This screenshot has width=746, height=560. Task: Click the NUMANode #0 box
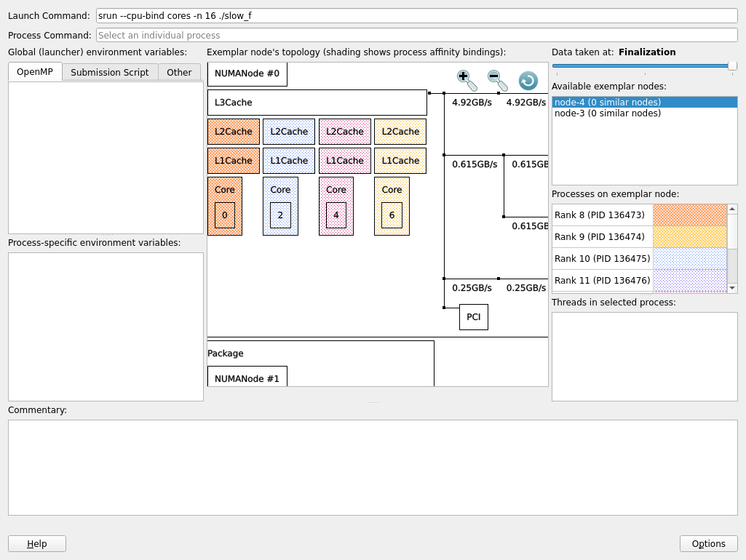click(x=247, y=73)
